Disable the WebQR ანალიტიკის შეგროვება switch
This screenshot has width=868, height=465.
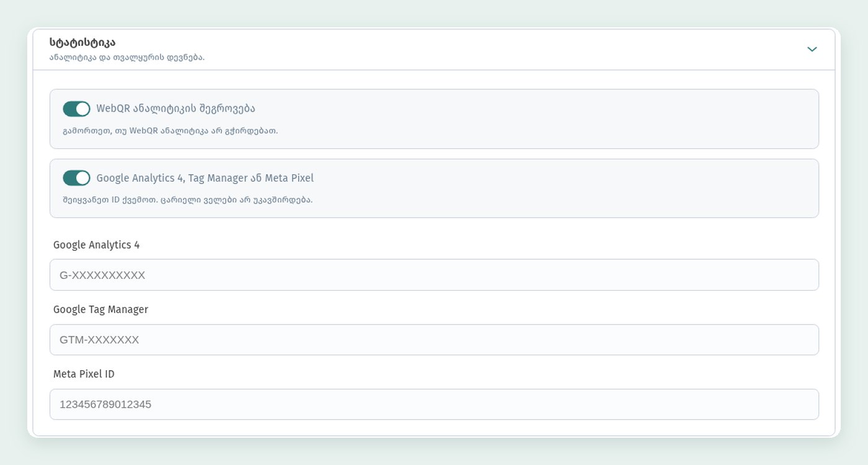pyautogui.click(x=76, y=108)
